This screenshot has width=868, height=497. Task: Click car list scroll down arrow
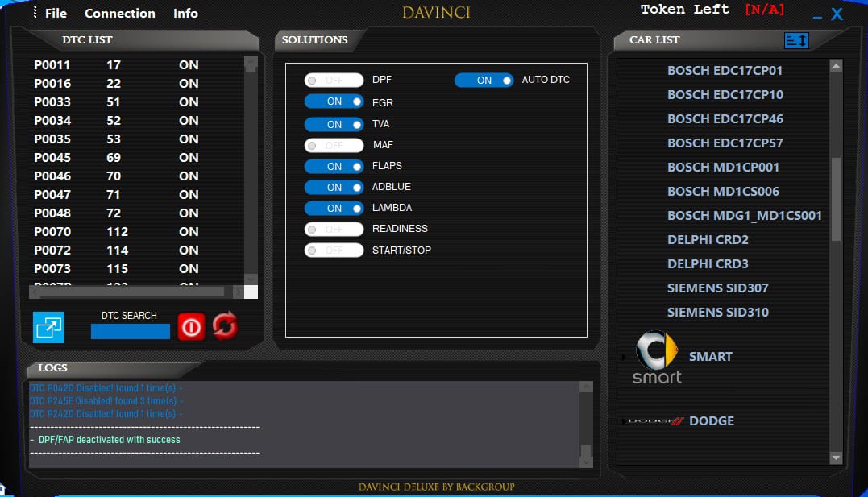pos(836,458)
